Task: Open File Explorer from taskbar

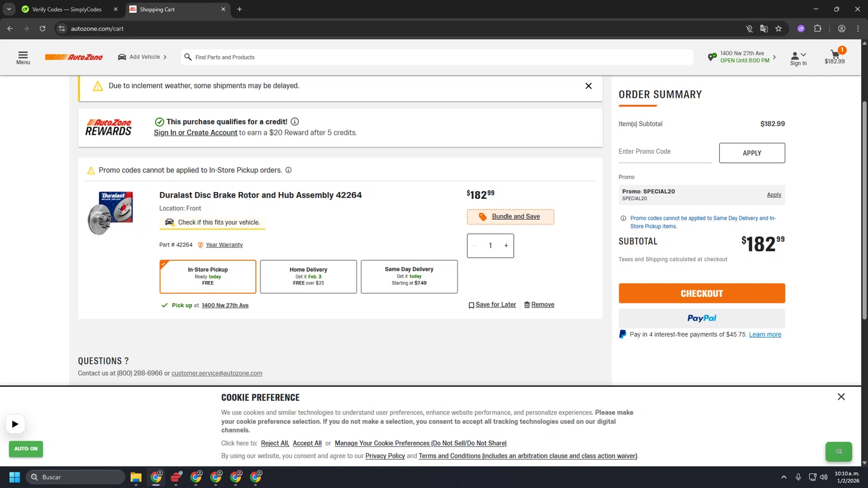Action: tap(136, 477)
